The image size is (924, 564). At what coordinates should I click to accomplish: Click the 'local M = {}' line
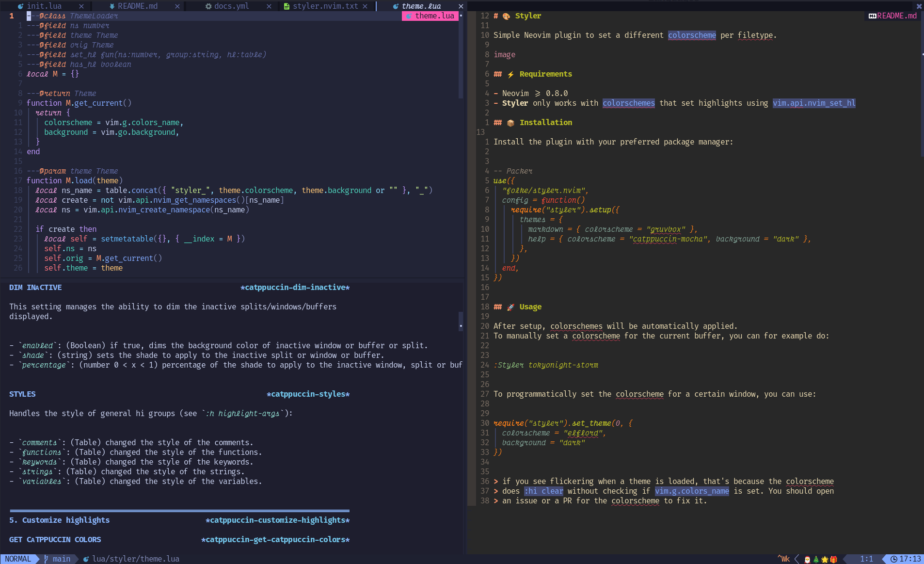[x=52, y=74]
